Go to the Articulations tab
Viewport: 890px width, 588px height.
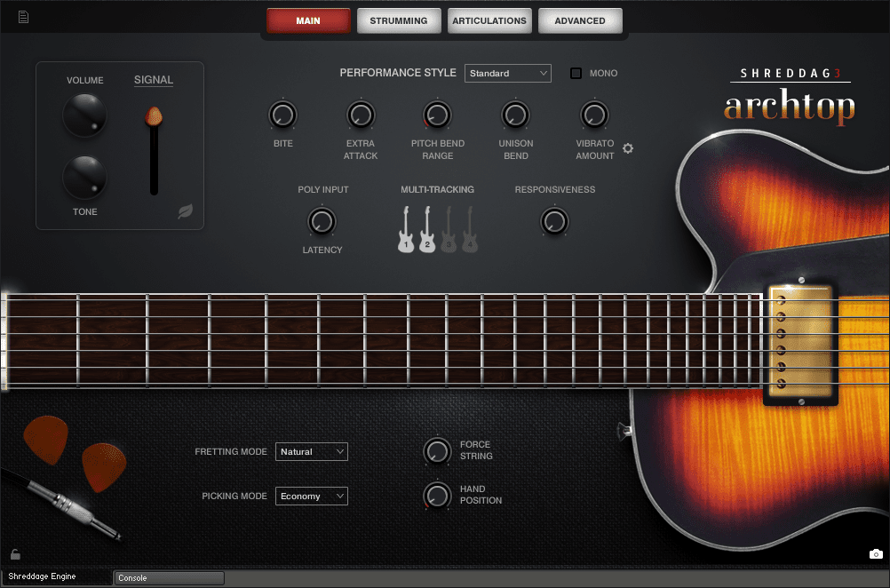[x=489, y=20]
